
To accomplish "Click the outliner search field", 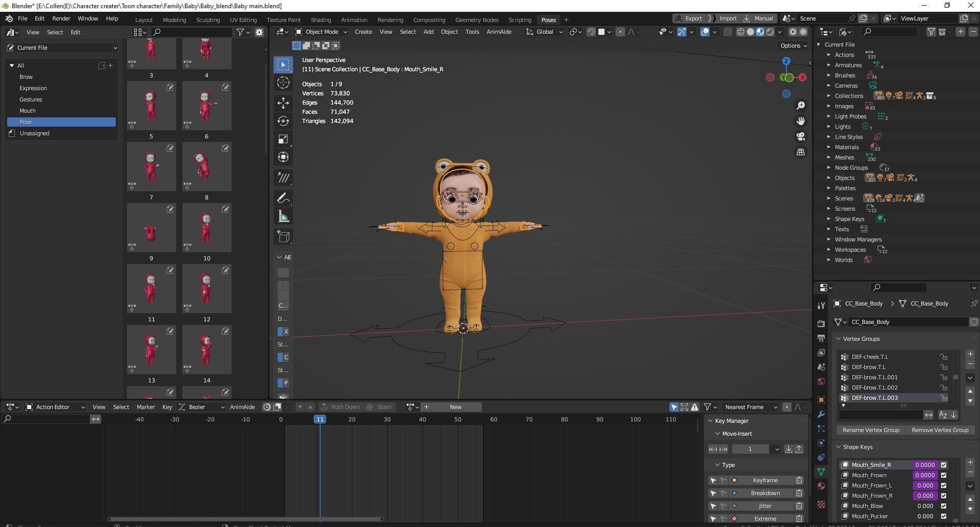I will [x=889, y=32].
